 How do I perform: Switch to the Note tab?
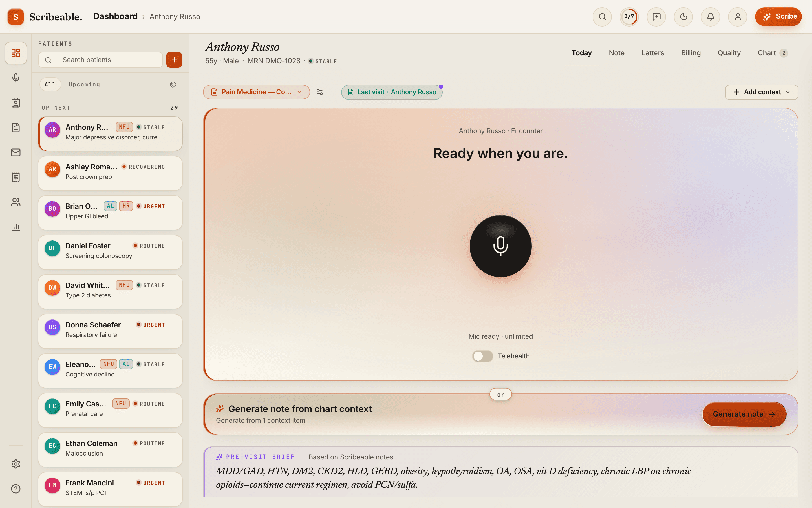coord(616,53)
